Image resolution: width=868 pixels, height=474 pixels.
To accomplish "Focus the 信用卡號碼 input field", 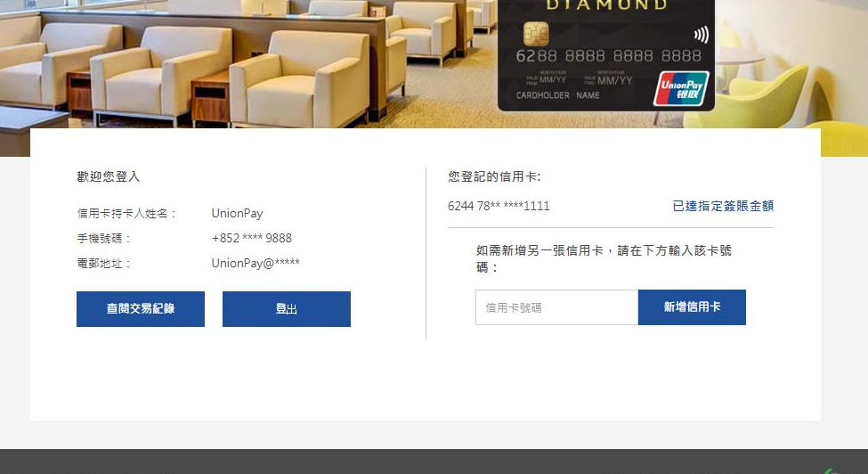I will 557,307.
